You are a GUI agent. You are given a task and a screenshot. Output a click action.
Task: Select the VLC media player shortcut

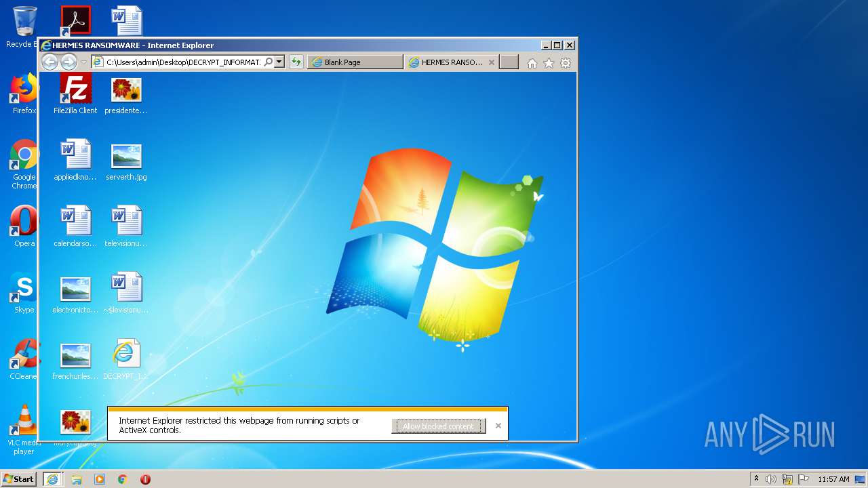[24, 430]
